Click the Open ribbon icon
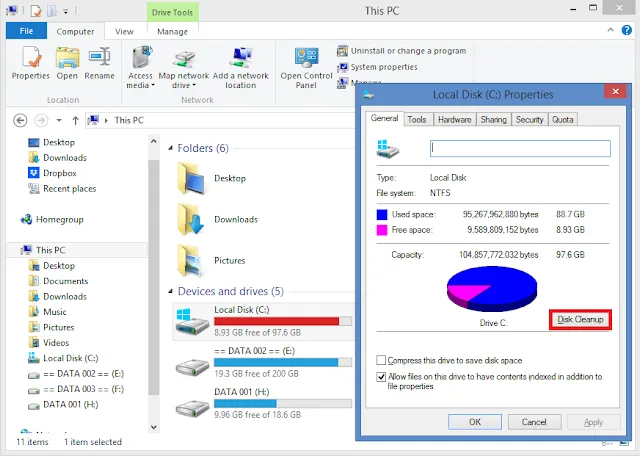This screenshot has width=640, height=456. (x=67, y=63)
